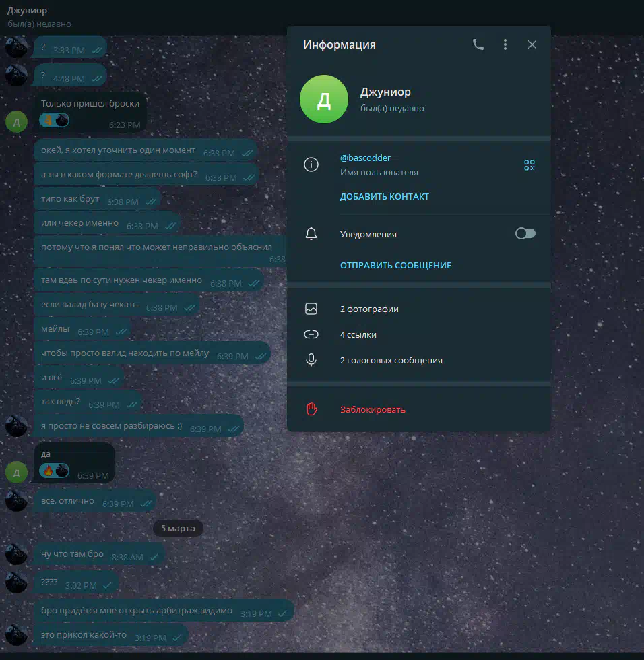Click the '5 марта' date separator

coord(178,529)
